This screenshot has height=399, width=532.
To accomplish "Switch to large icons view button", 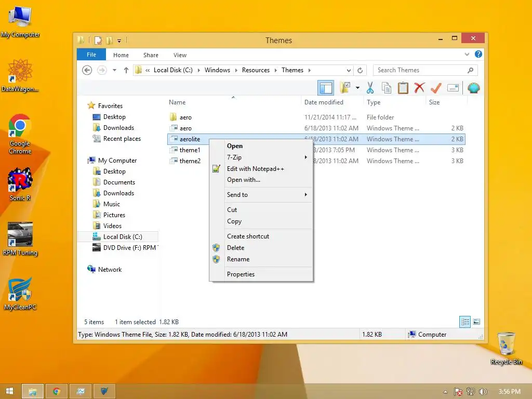I will tap(476, 322).
